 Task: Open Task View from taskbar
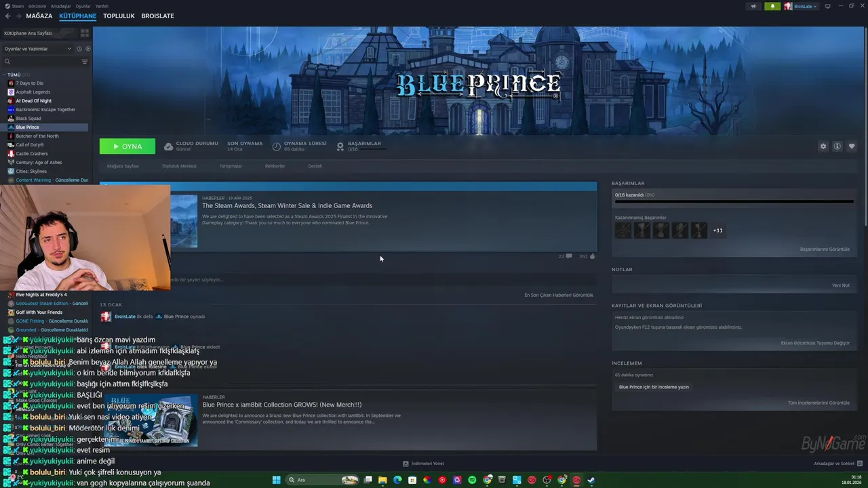pos(368,480)
